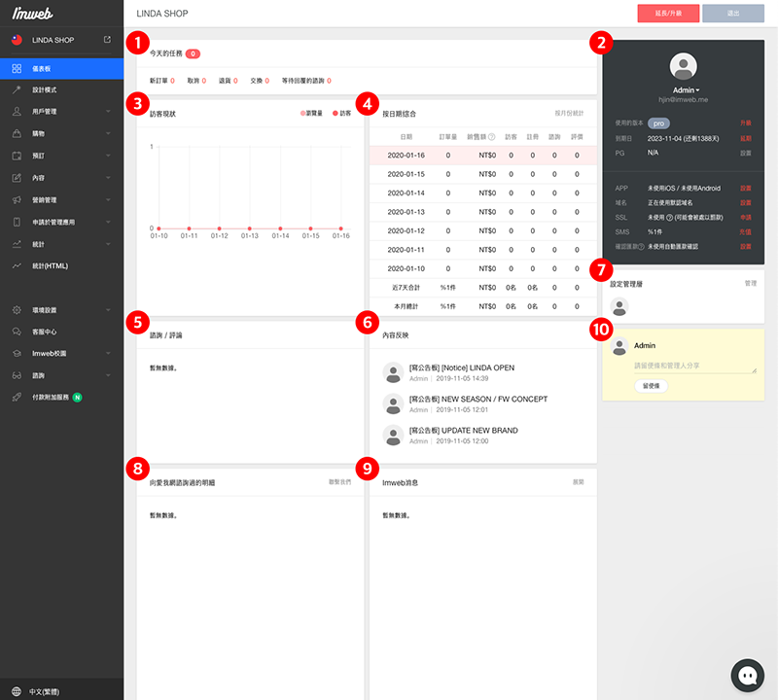The width and height of the screenshot is (778, 700).
Task: Click the Taiwan flag icon beside LINDA SHOP
Action: point(17,40)
